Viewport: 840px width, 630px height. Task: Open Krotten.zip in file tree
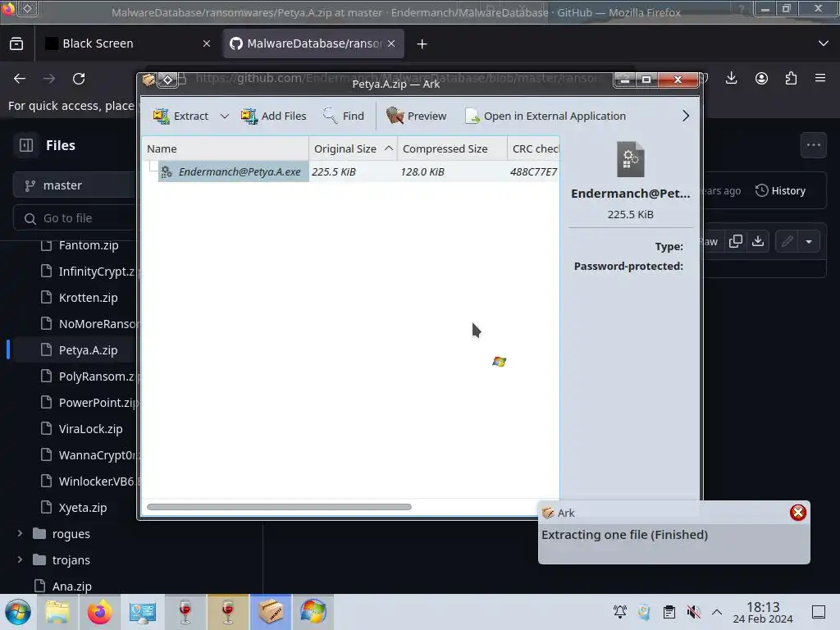click(x=88, y=298)
